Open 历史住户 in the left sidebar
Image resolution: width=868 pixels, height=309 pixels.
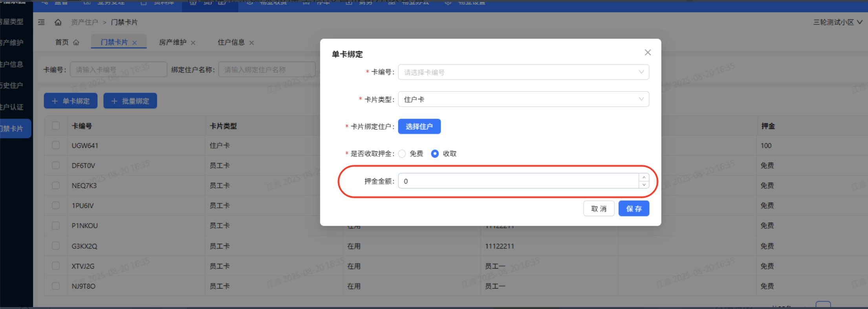point(12,85)
